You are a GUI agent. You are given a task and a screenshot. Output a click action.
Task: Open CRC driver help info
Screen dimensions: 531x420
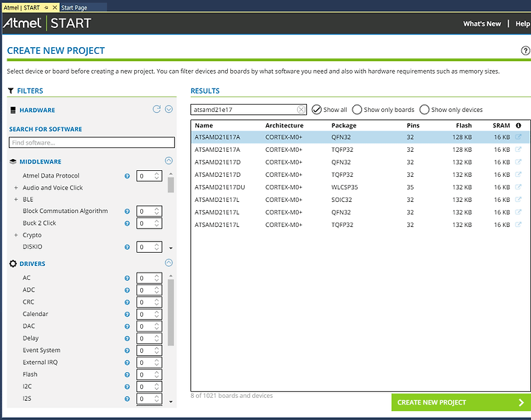127,302
